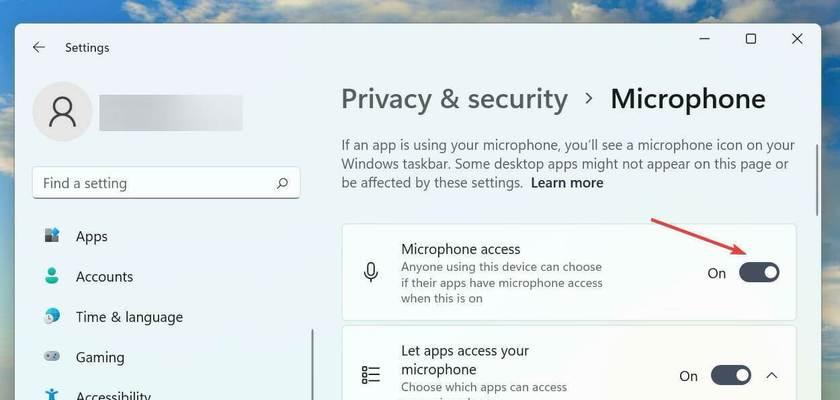Image resolution: width=840 pixels, height=400 pixels.
Task: Select Gaming in the sidebar
Action: click(100, 357)
